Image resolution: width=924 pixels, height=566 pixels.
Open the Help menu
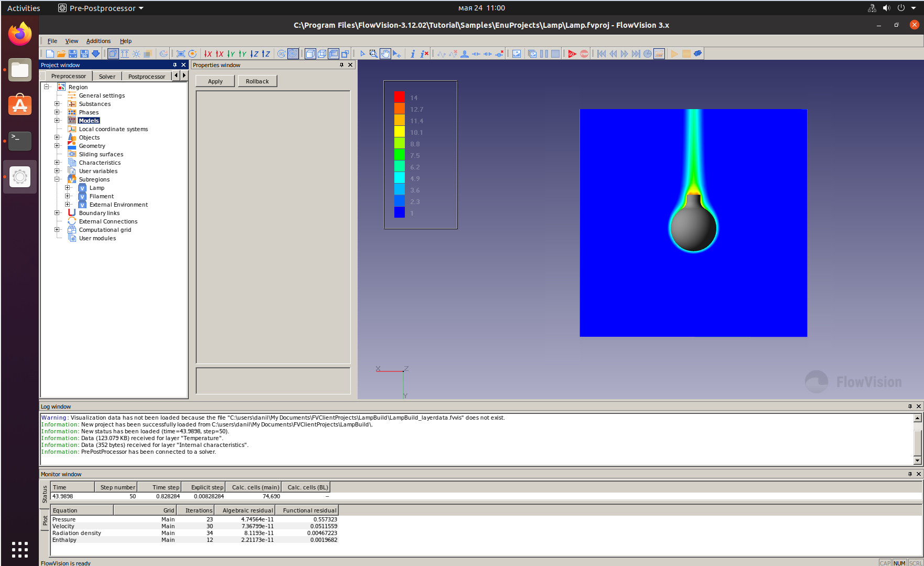[x=126, y=41]
